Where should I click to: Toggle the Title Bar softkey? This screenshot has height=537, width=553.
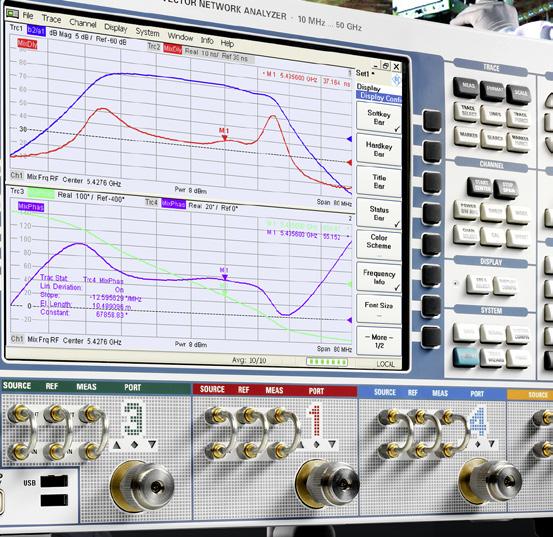point(379,182)
